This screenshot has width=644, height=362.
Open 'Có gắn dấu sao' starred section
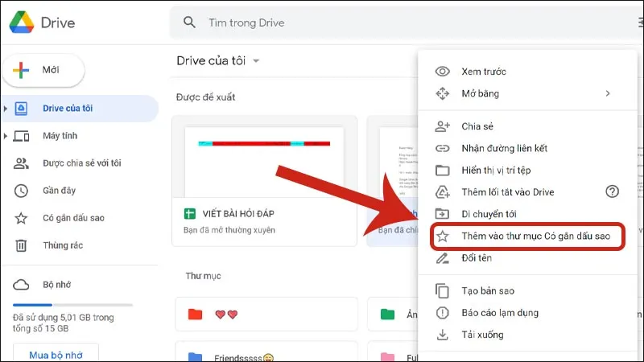73,218
